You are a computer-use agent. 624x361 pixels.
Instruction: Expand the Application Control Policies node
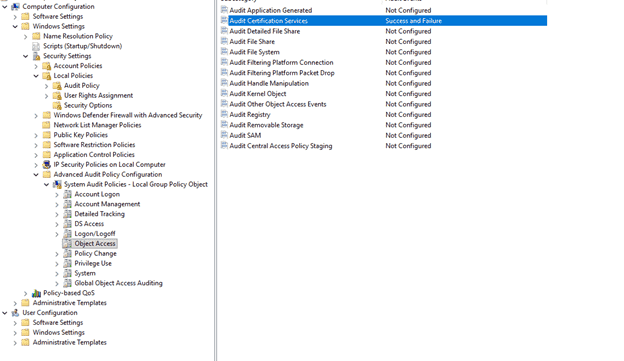(x=36, y=155)
